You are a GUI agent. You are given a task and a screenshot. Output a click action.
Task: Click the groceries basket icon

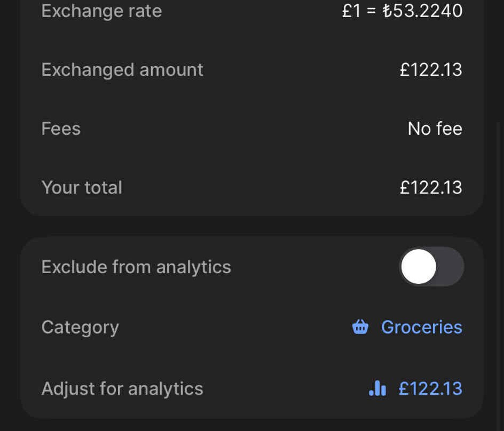[x=360, y=326]
